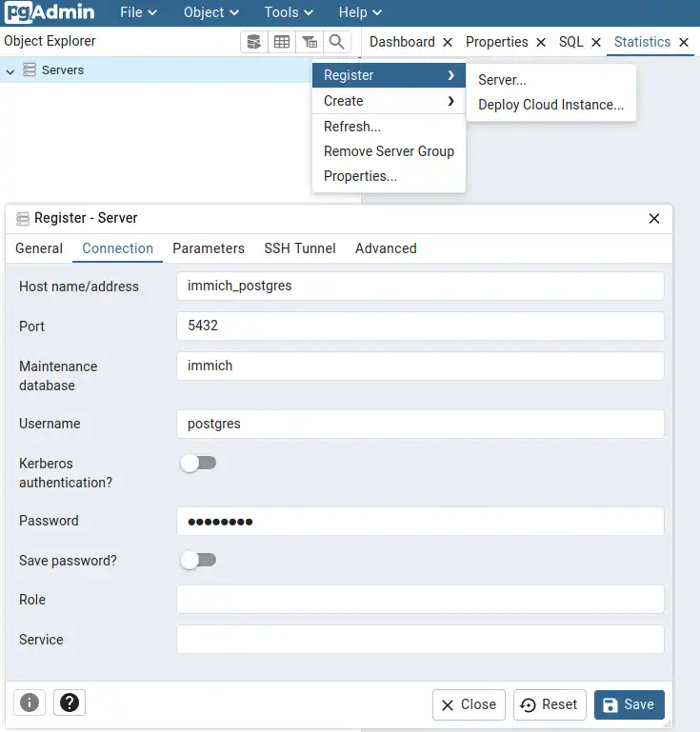Click the Query Tool database icon
700x732 pixels.
(x=253, y=42)
